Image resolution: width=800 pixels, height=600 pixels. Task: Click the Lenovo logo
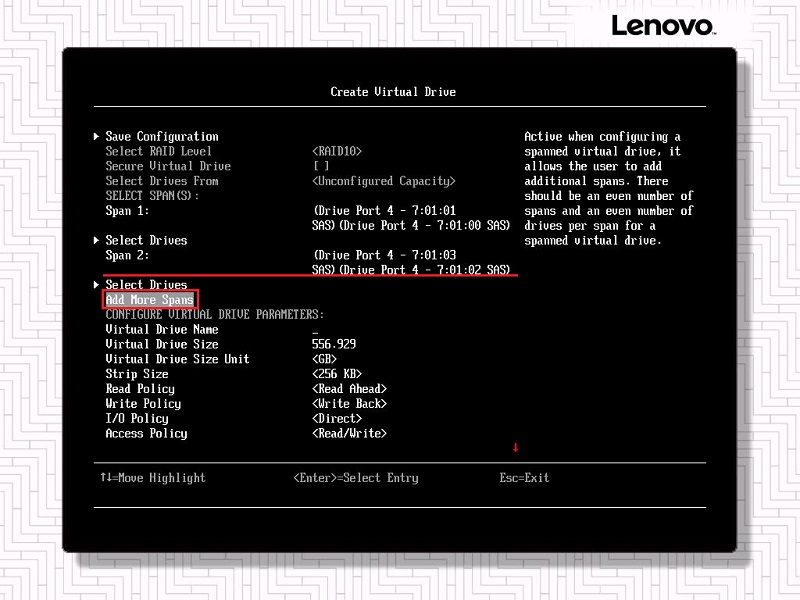662,26
